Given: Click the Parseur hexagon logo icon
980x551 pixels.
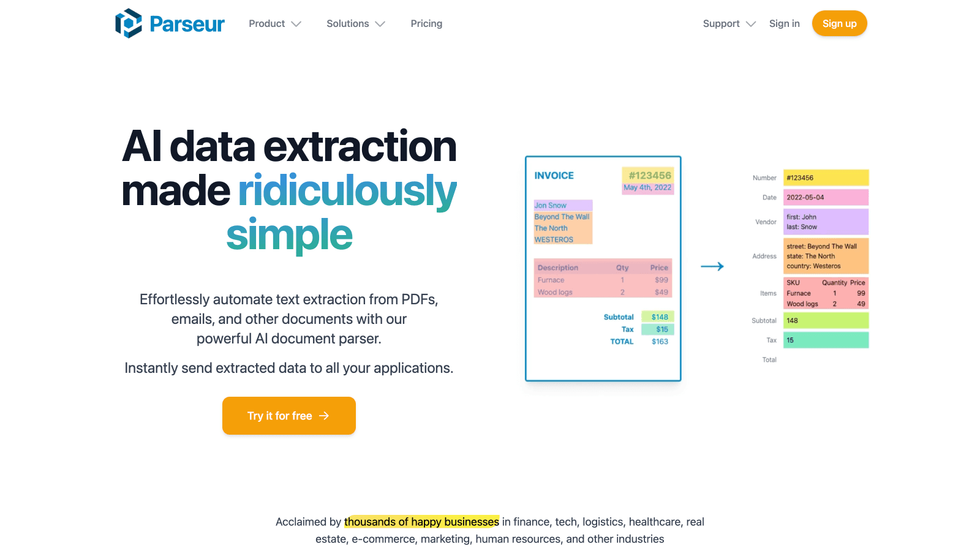Looking at the screenshot, I should tap(129, 23).
